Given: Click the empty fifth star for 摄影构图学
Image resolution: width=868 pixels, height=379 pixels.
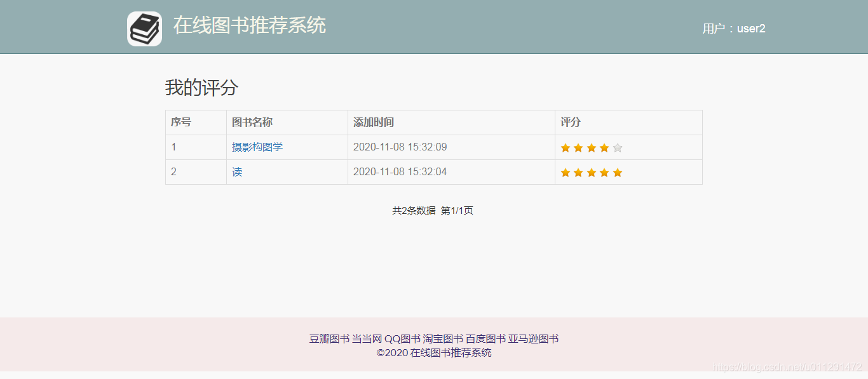Looking at the screenshot, I should click(x=618, y=148).
